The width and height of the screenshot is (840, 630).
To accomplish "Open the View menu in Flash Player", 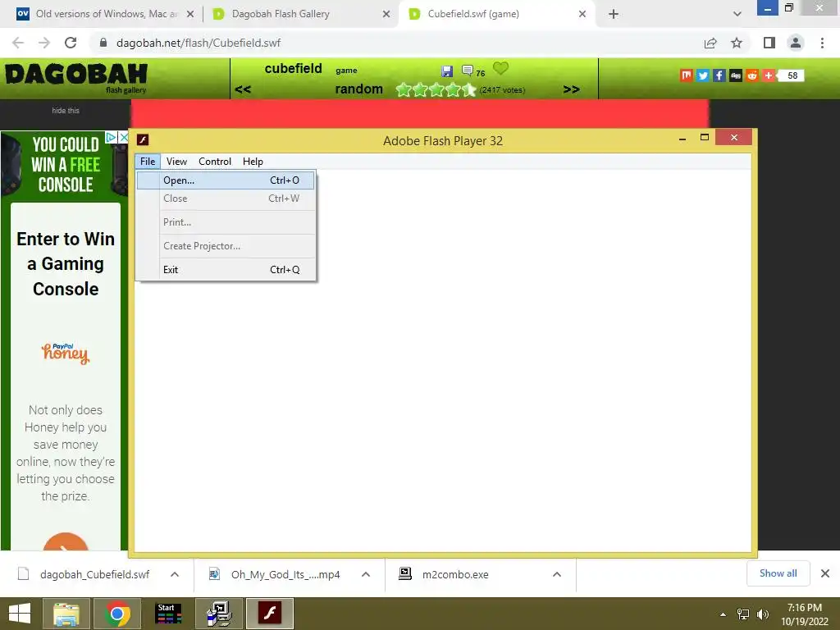I will coord(176,162).
